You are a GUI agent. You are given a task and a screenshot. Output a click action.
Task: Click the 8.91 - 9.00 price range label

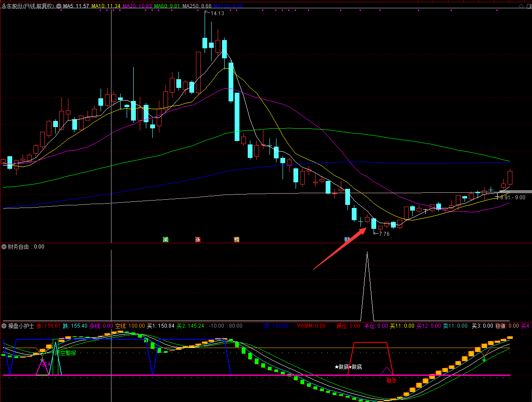[x=513, y=197]
